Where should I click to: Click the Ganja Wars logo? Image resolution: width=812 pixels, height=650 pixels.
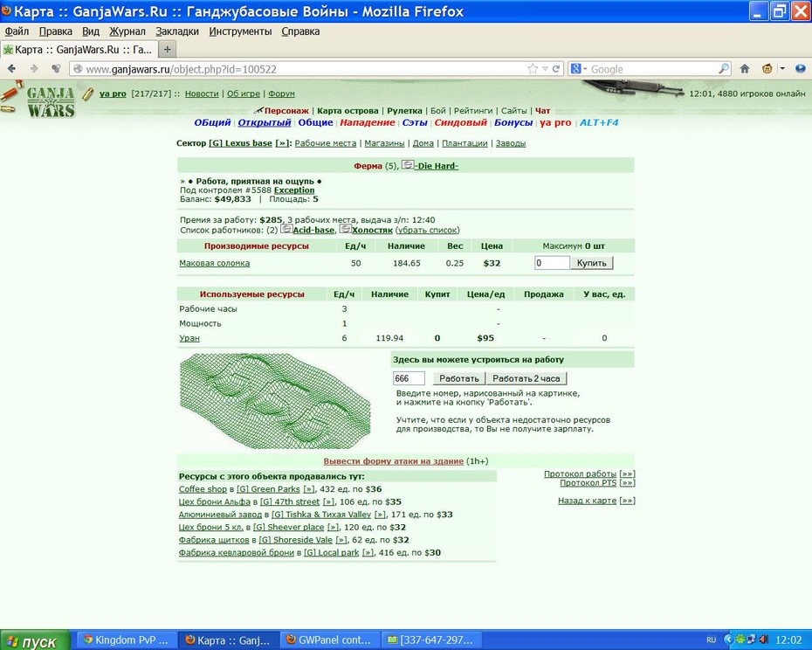pyautogui.click(x=51, y=101)
